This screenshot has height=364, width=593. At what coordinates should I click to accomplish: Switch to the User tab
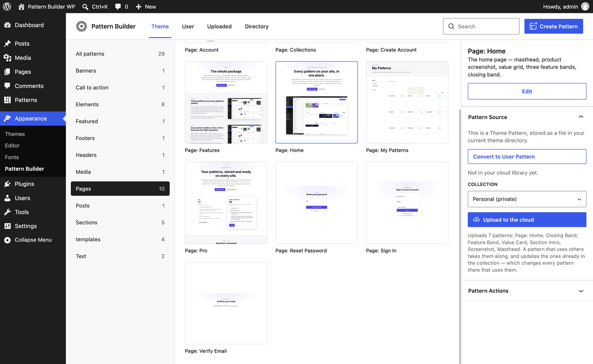click(188, 26)
